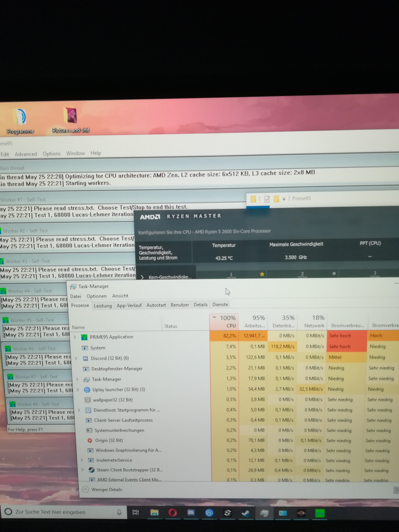Open the Optionen menu in Task-Manager
399x532 pixels.
point(96,296)
